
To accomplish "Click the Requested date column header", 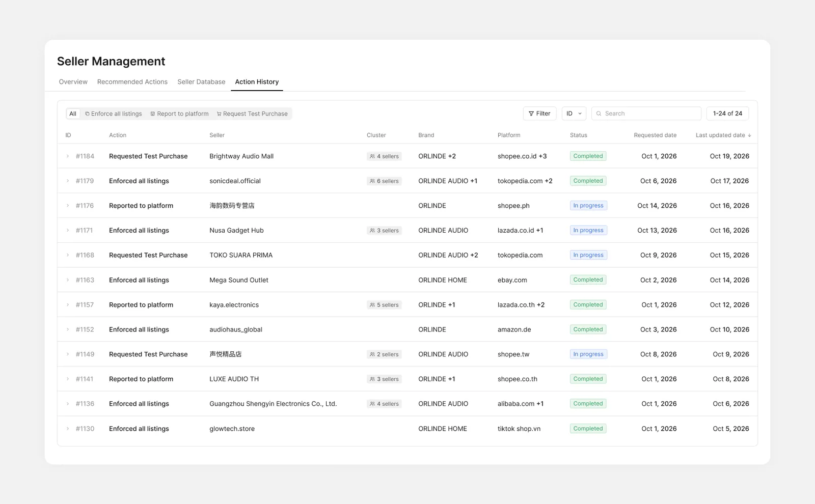I will click(x=655, y=135).
